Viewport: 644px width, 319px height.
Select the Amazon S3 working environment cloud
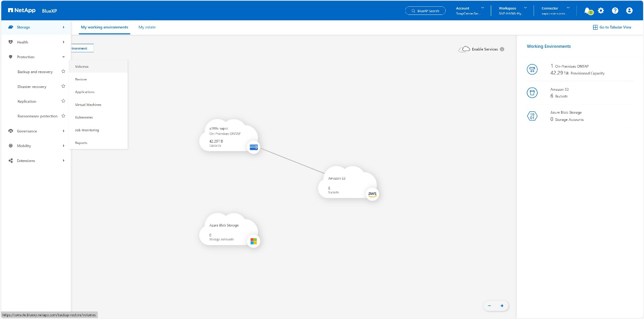[x=348, y=184]
